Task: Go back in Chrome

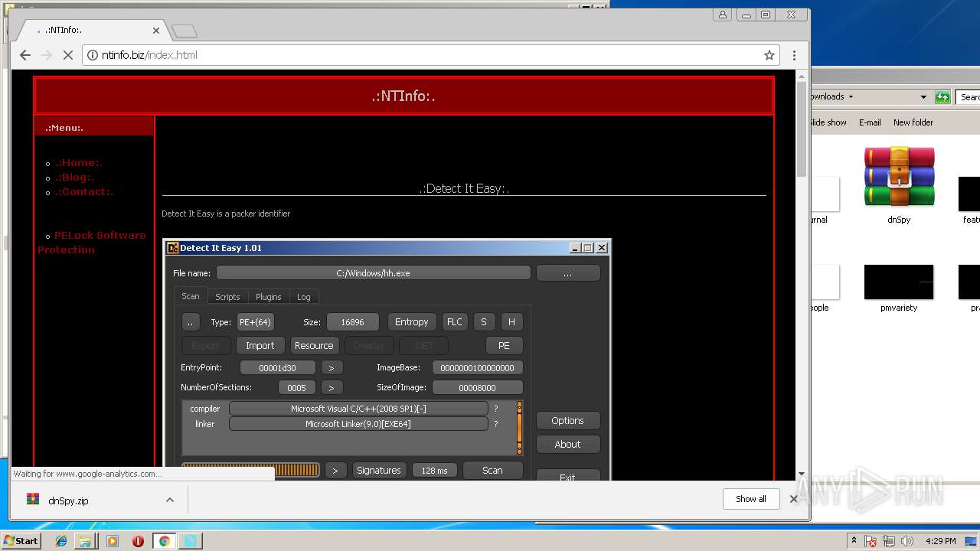Action: (25, 55)
